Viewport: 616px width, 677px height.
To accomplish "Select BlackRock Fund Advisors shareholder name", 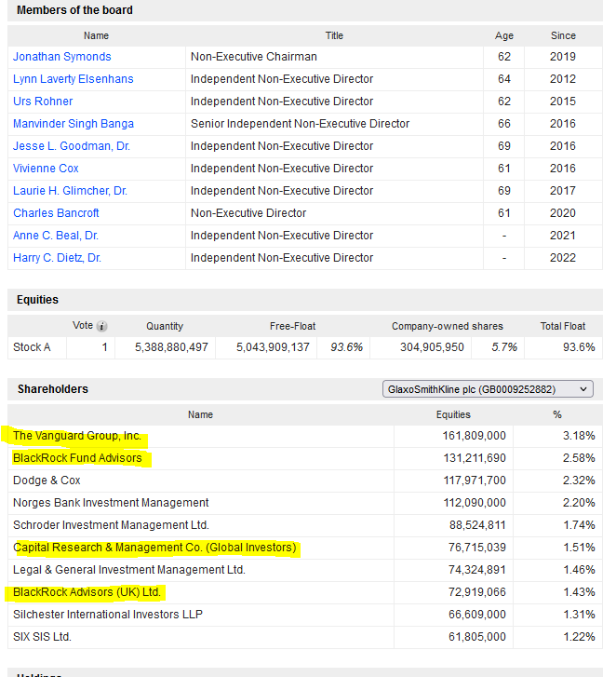I will pyautogui.click(x=77, y=458).
